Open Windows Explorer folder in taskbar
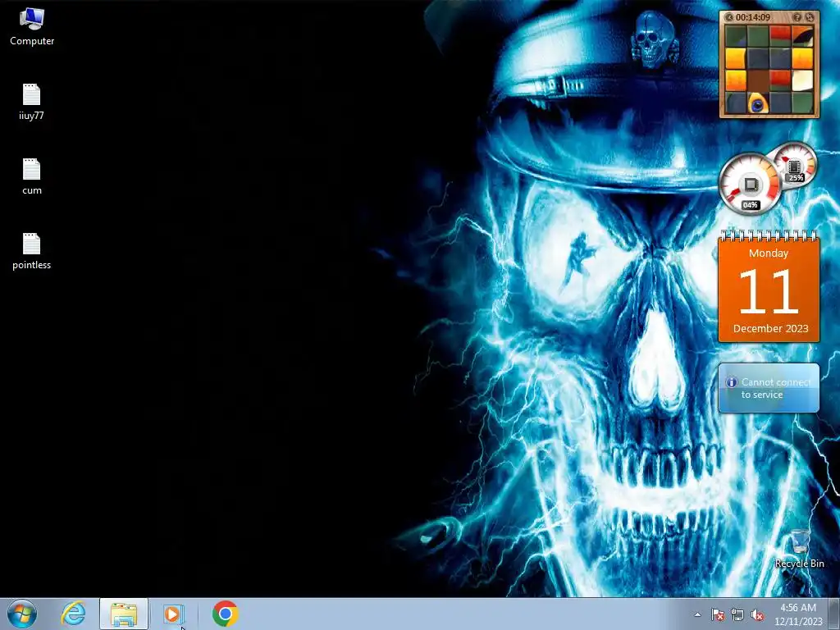The image size is (840, 630). tap(124, 614)
